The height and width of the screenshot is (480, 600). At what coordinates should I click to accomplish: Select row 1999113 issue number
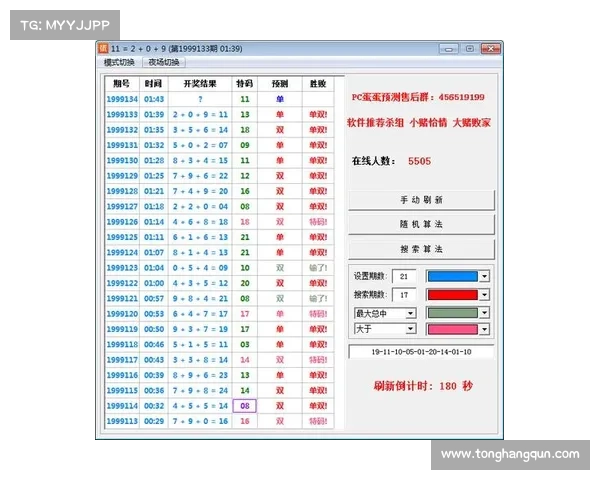click(122, 421)
